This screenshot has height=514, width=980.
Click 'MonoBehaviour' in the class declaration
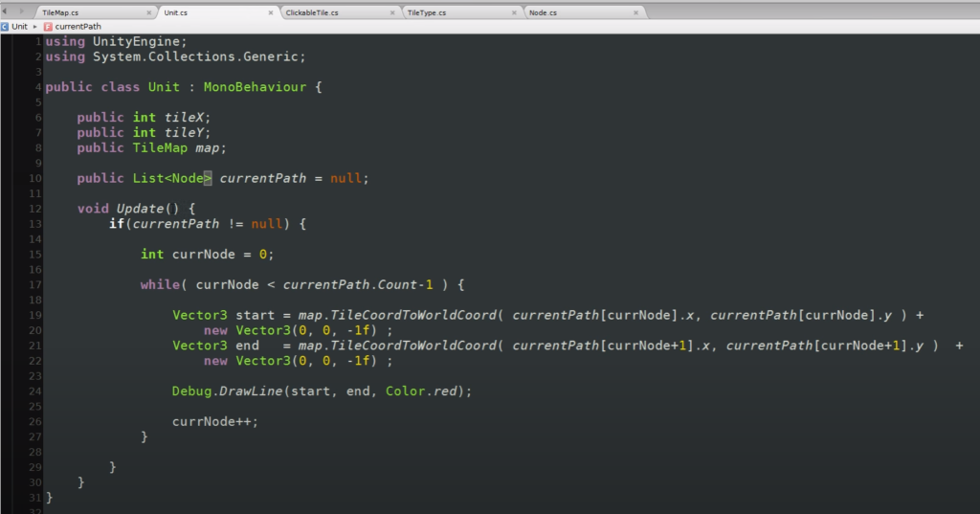[x=255, y=87]
